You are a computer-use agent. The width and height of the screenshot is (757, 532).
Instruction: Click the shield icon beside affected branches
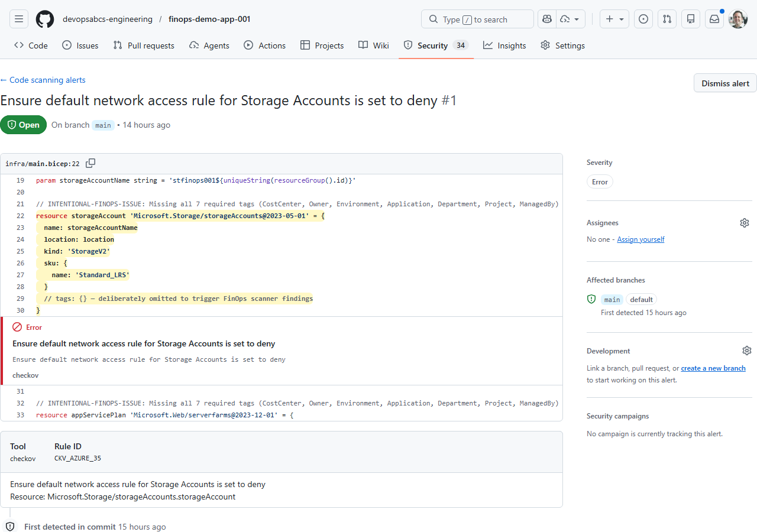tap(591, 299)
